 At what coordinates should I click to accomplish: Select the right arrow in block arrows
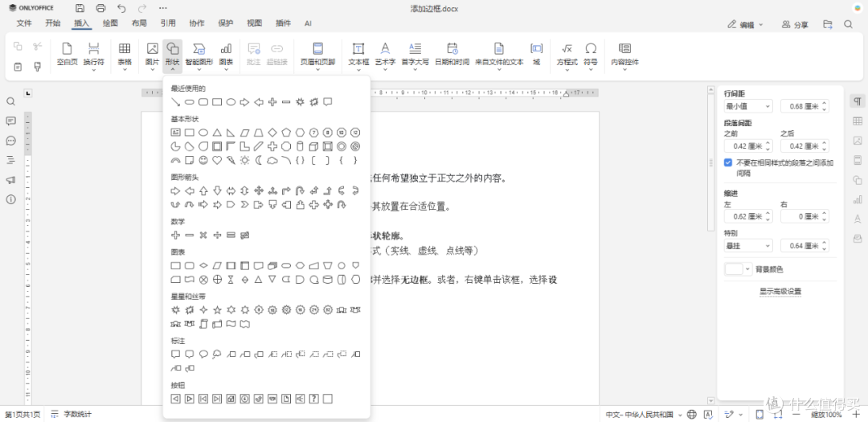[x=175, y=191]
